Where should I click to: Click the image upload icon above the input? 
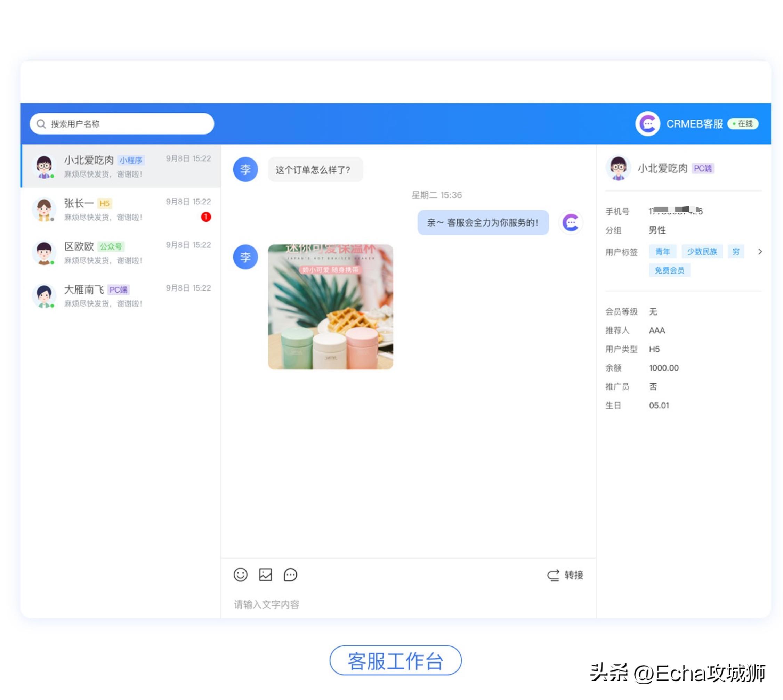coord(266,575)
